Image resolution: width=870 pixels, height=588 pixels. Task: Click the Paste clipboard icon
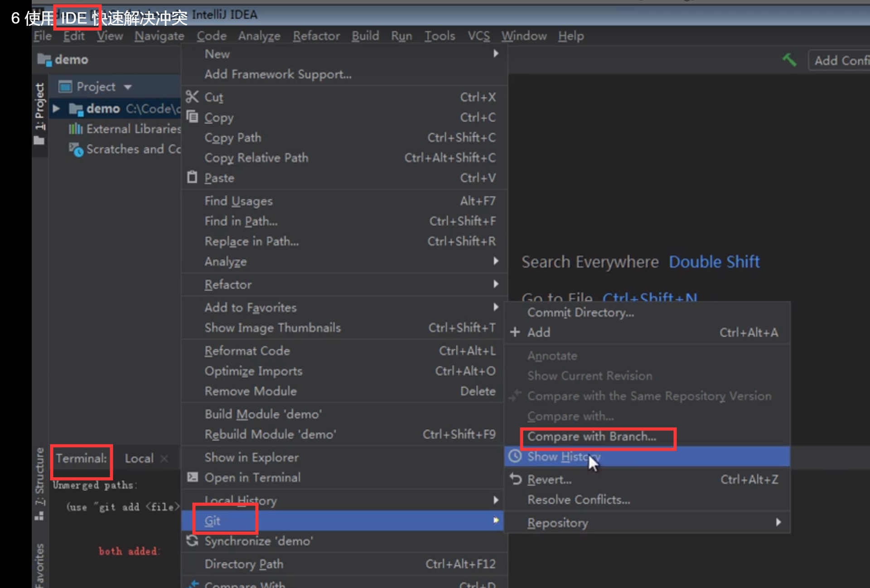click(x=192, y=177)
